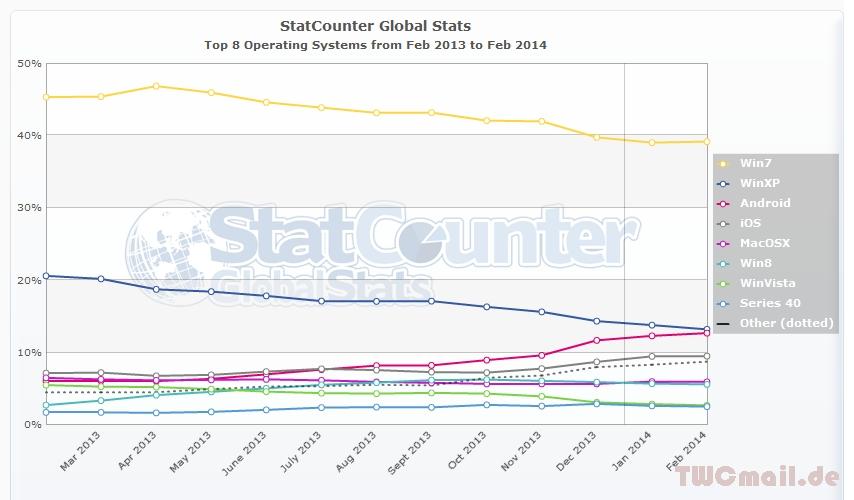854x500 pixels.
Task: Toggle the WinVista series legend label
Action: pos(768,283)
